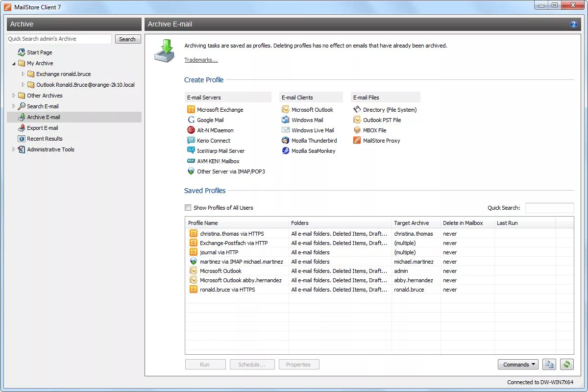Sort by the Last Run column header
588x392 pixels.
[525, 223]
